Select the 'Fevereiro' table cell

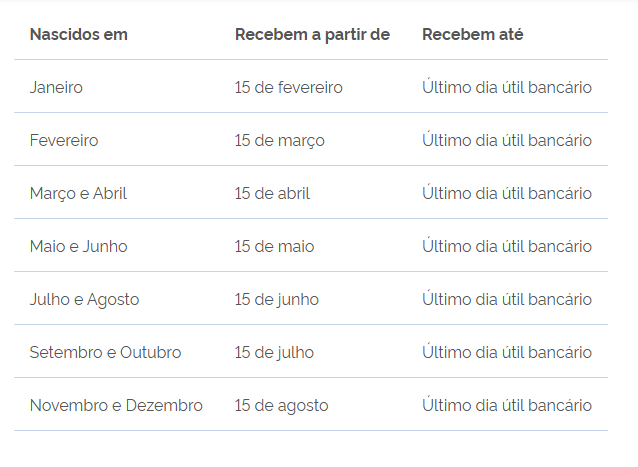click(x=64, y=141)
